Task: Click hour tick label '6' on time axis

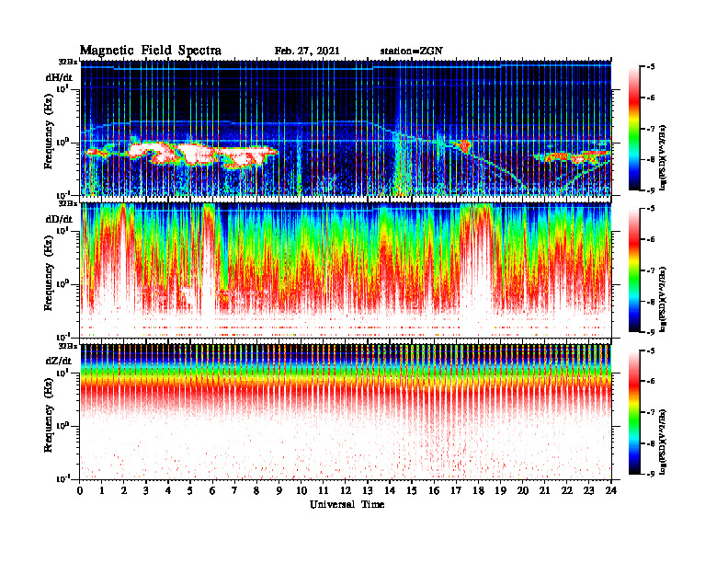Action: pos(212,490)
